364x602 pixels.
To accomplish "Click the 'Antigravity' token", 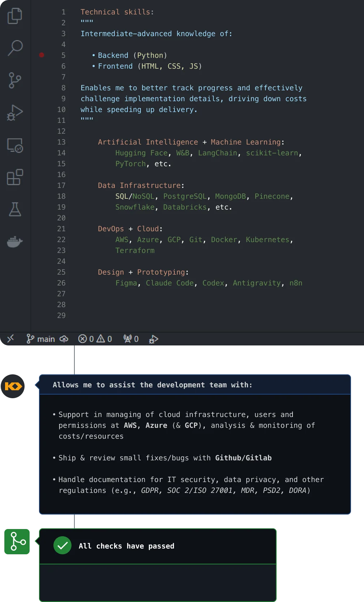I will pos(257,283).
